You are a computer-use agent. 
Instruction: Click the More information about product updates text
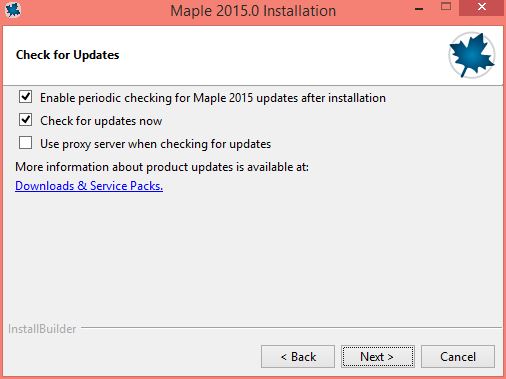pos(162,167)
